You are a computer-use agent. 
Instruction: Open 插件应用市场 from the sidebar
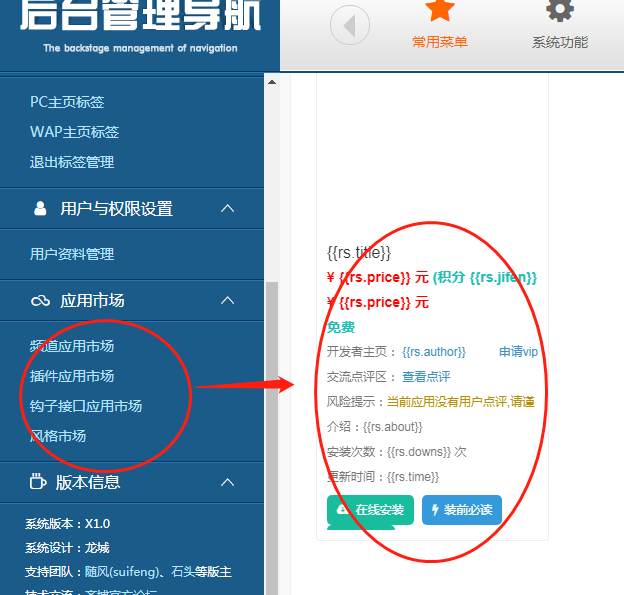pyautogui.click(x=72, y=376)
